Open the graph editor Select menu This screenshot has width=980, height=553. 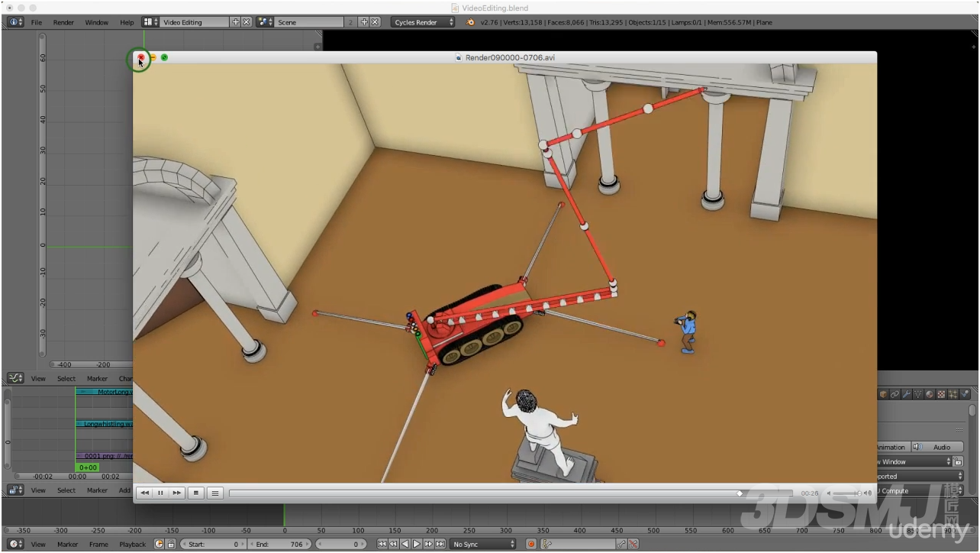click(x=66, y=378)
